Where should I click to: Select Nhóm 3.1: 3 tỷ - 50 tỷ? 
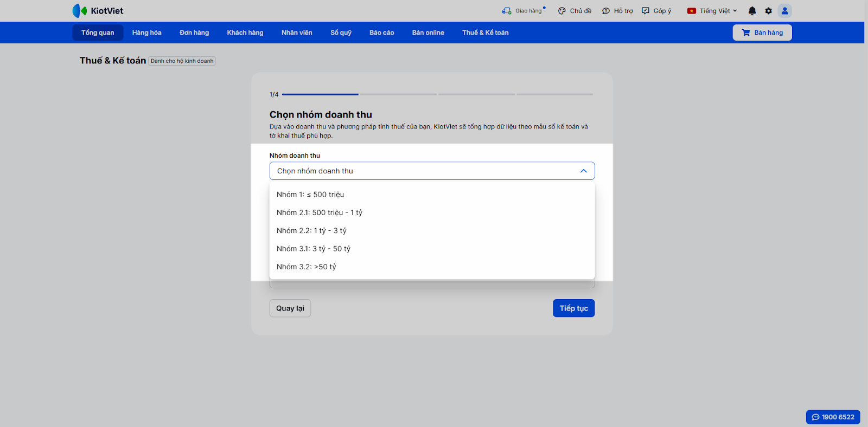click(x=432, y=249)
